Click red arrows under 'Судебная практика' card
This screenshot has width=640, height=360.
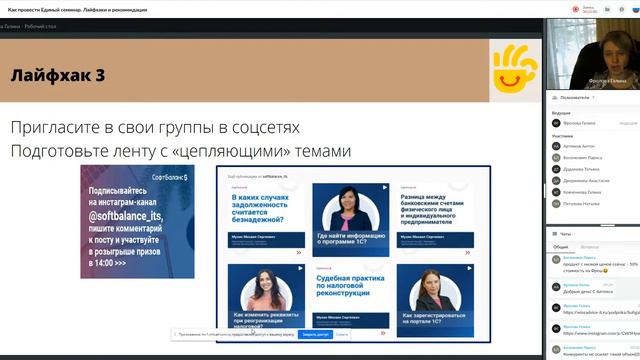[383, 333]
